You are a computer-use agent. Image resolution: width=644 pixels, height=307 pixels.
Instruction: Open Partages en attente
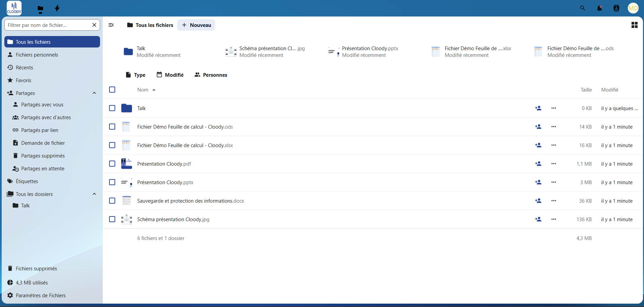tap(55, 168)
